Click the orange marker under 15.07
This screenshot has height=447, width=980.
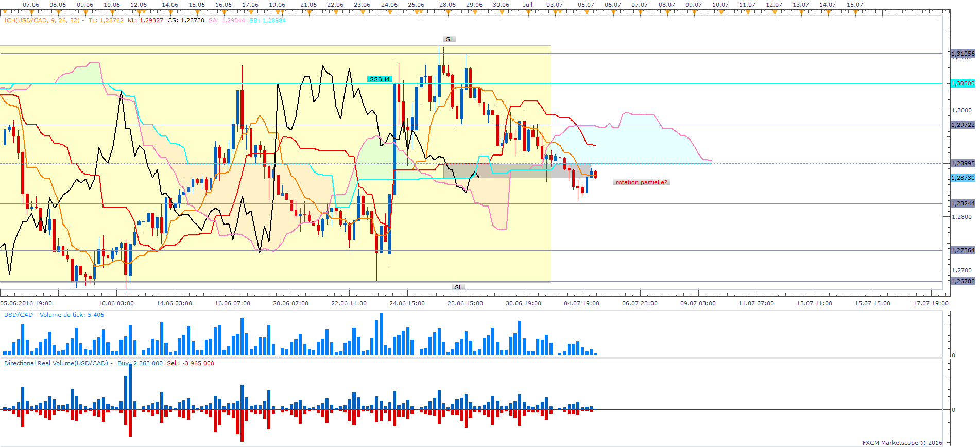855,11
